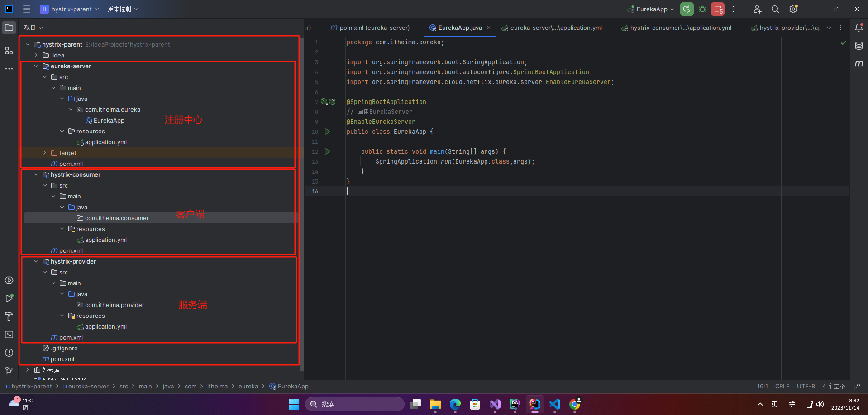Viewport: 868px width, 415px height.
Task: Change CRLF line separator
Action: point(782,387)
